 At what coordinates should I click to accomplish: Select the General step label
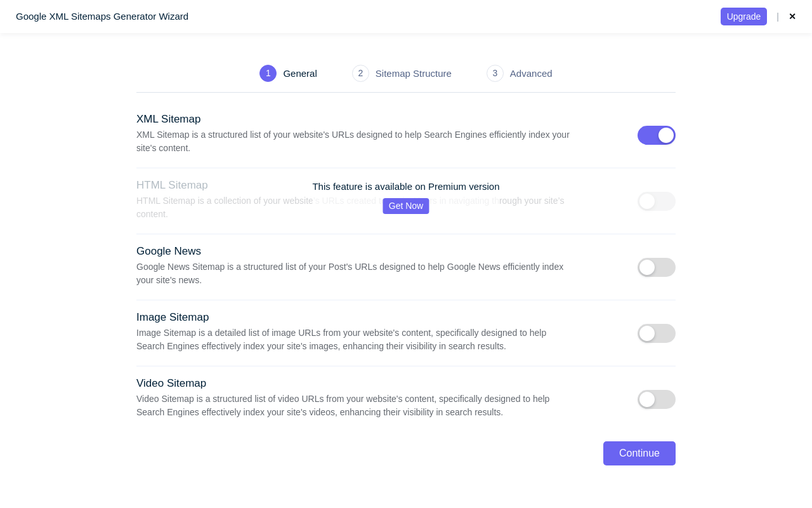click(300, 73)
